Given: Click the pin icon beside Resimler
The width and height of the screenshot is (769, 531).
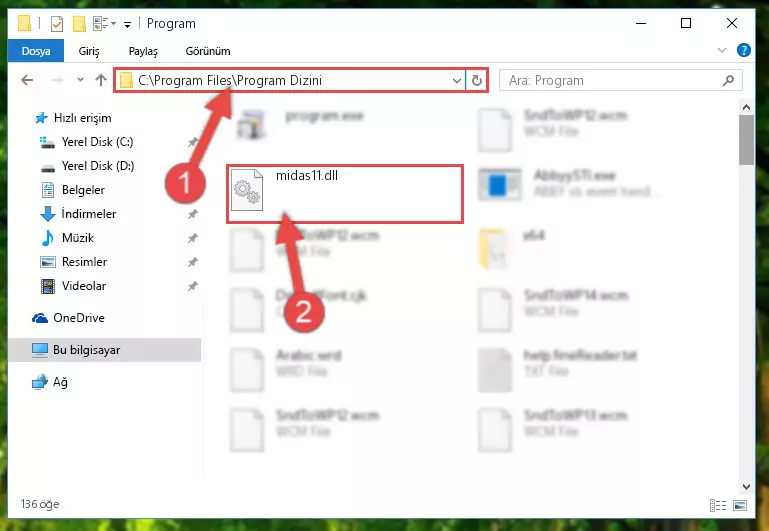Looking at the screenshot, I should click(193, 262).
